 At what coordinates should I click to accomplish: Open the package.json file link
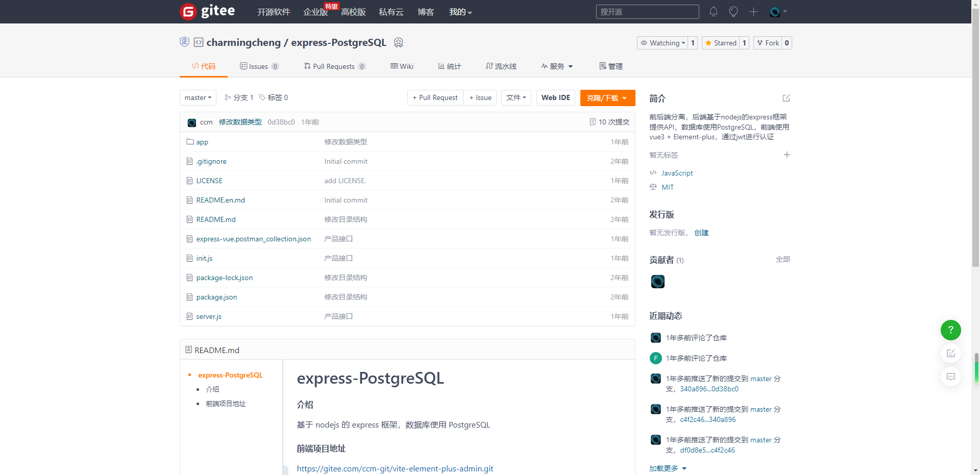click(x=216, y=297)
